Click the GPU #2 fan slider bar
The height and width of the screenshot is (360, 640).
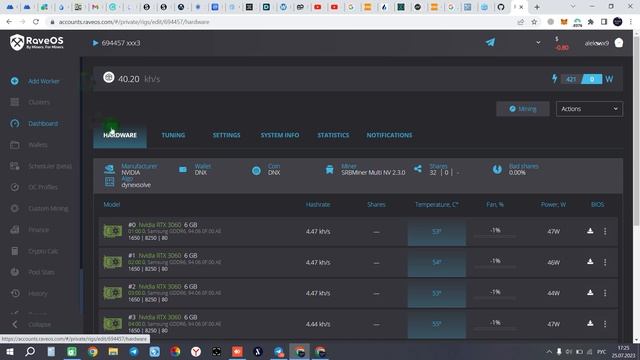point(495,298)
